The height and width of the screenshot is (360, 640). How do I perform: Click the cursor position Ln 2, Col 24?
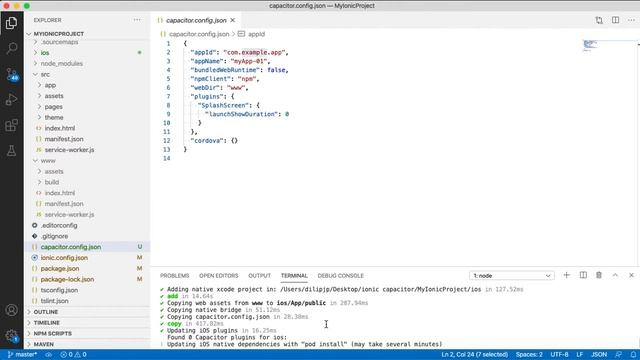[x=474, y=355]
